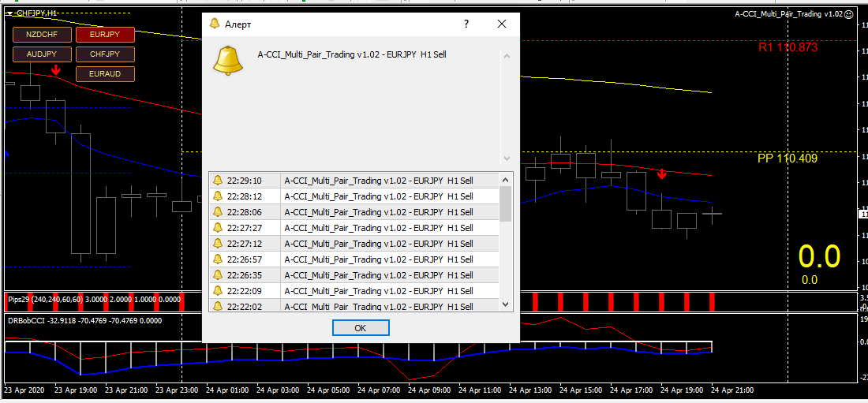Select the 22:22:02 alert row
The width and height of the screenshot is (868, 403).
(x=354, y=305)
